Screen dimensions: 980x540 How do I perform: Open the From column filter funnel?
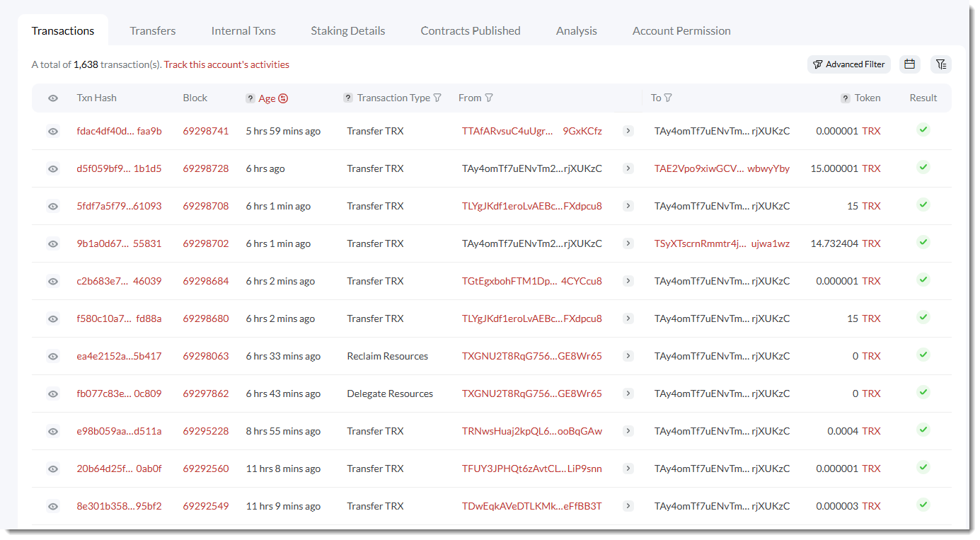pyautogui.click(x=489, y=98)
